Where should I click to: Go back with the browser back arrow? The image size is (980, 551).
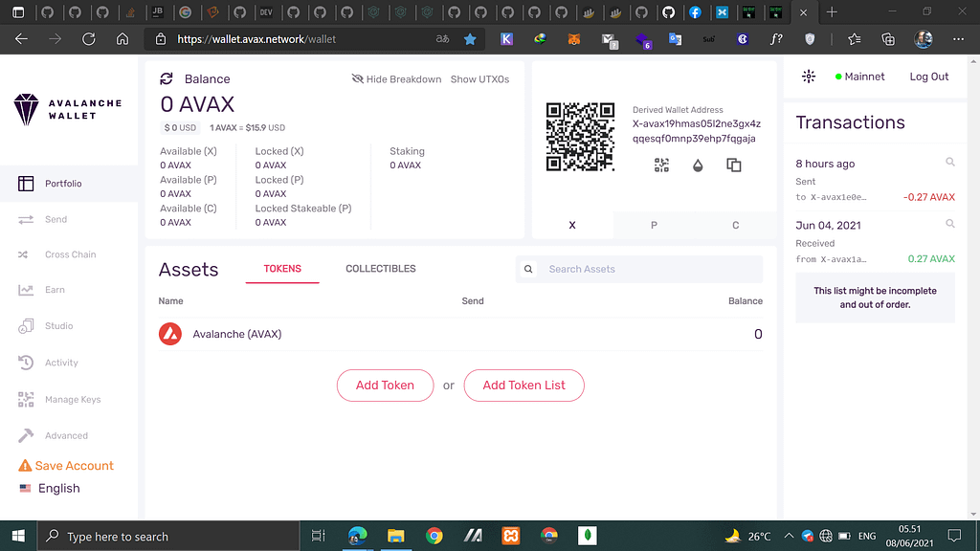[x=21, y=38]
